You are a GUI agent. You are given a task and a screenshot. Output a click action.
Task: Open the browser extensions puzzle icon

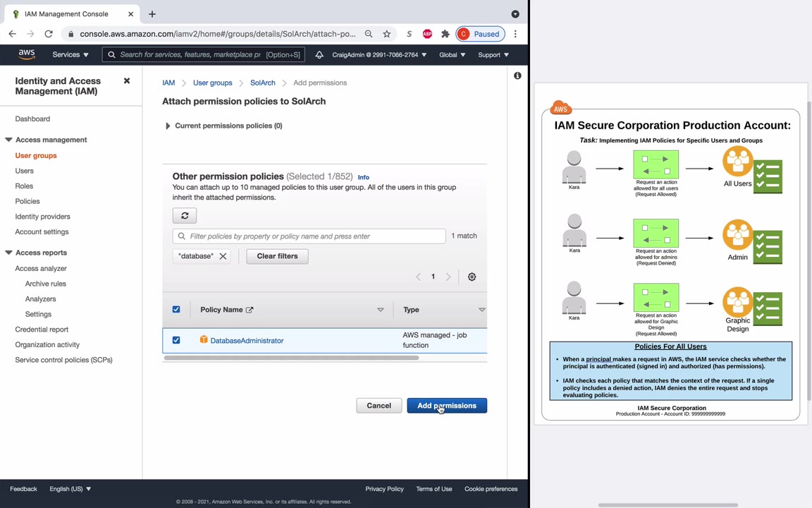pos(445,34)
